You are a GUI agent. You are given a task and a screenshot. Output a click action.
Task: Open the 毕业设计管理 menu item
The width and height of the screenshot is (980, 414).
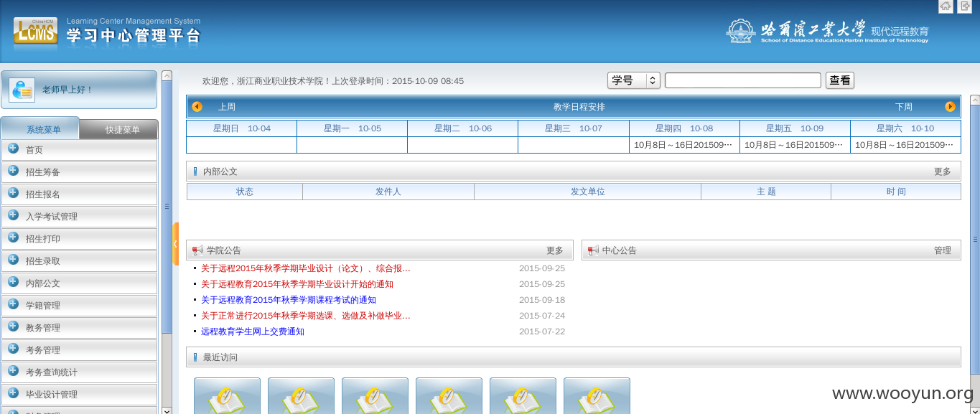point(79,395)
